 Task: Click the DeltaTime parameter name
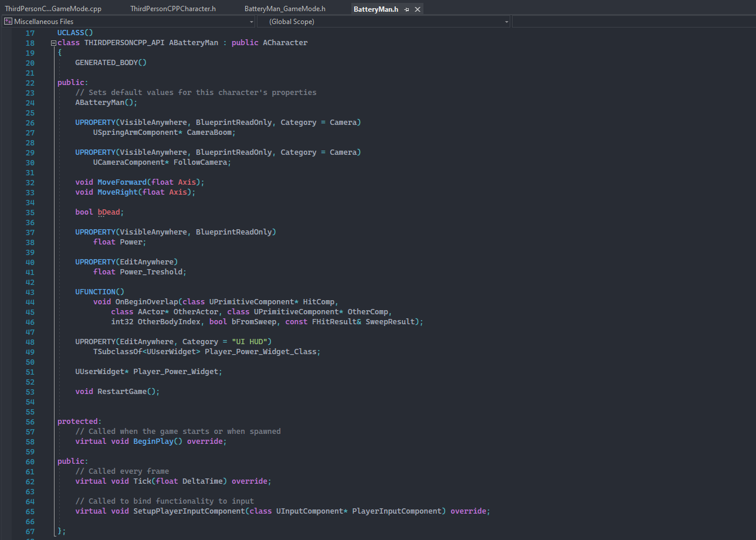click(202, 481)
